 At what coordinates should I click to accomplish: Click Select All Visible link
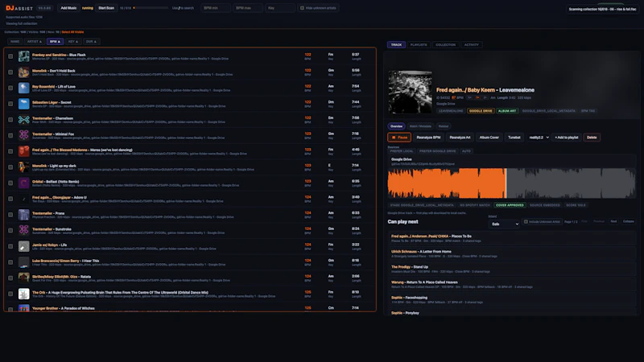click(72, 32)
